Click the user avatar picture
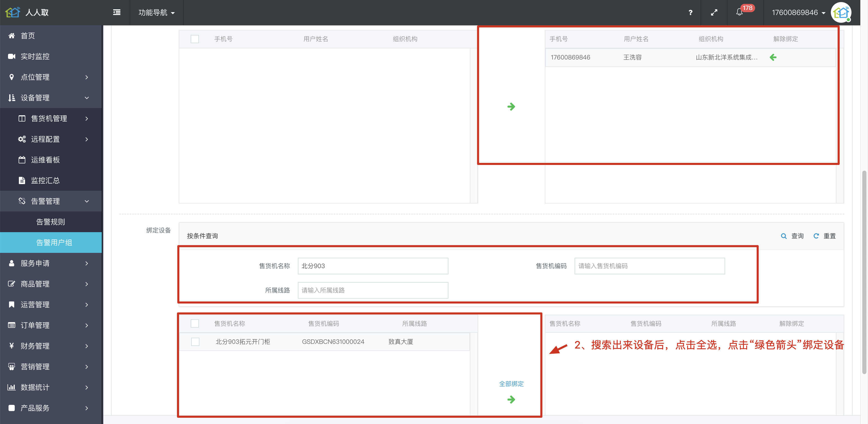The height and width of the screenshot is (424, 868). [x=841, y=12]
